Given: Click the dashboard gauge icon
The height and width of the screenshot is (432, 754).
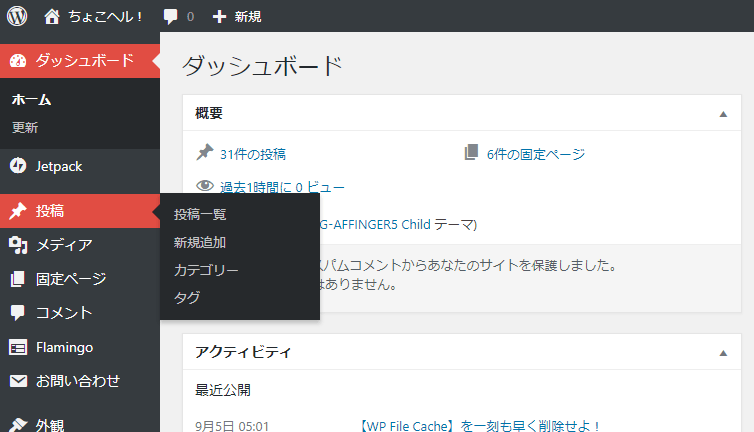Looking at the screenshot, I should (18, 61).
